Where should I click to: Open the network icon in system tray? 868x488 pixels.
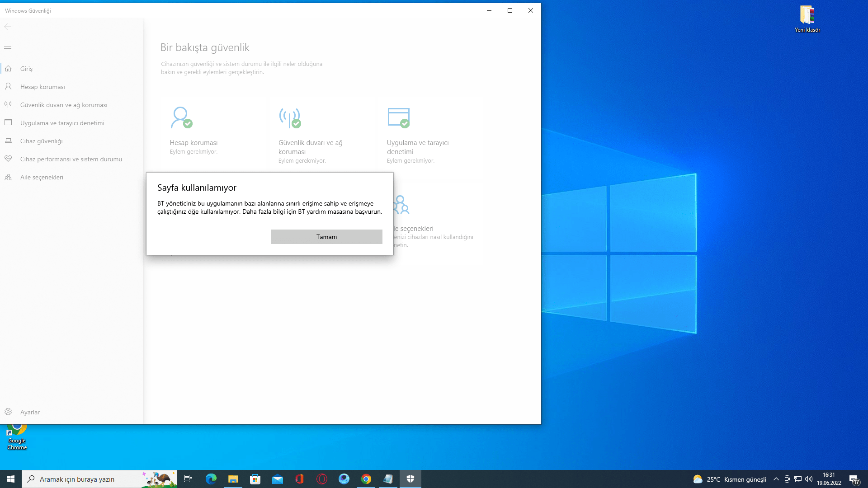click(x=798, y=479)
